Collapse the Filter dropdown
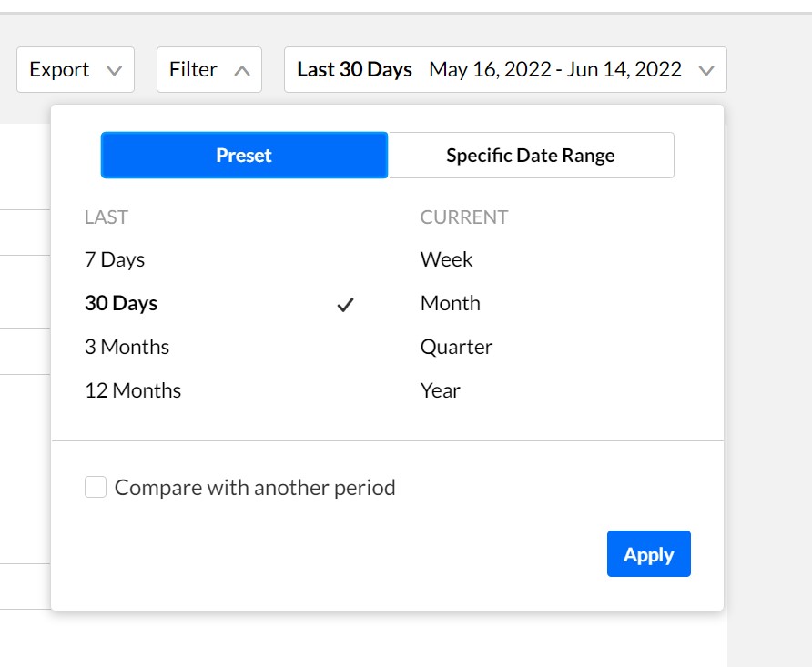The width and height of the screenshot is (812, 667). [x=209, y=70]
